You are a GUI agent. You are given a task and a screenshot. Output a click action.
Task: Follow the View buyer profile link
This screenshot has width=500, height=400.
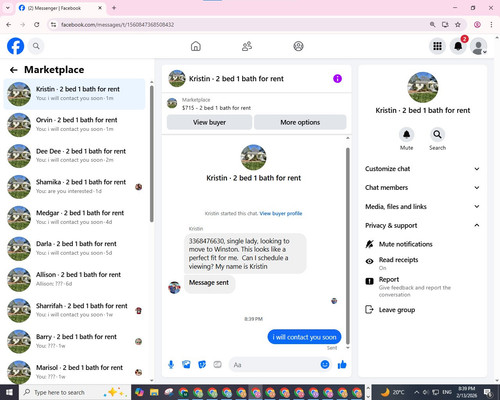click(281, 213)
